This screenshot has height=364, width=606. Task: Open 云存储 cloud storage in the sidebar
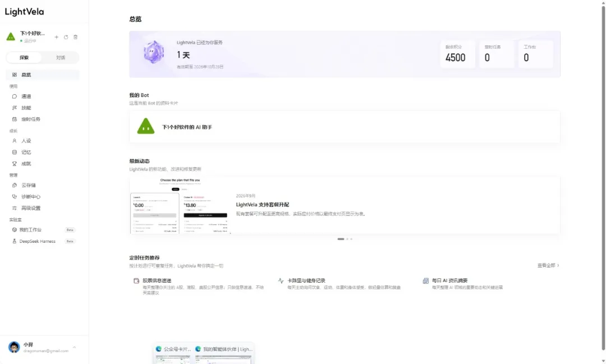[x=43, y=185]
